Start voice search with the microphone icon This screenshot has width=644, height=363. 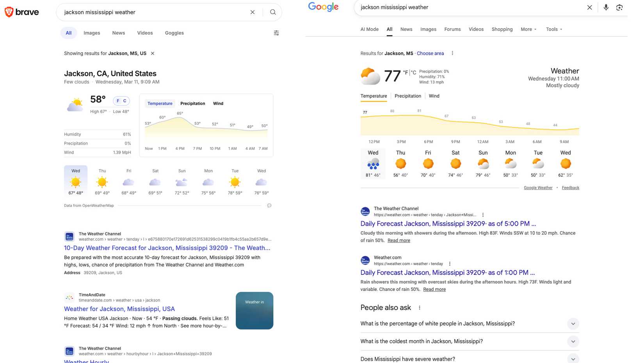point(606,7)
